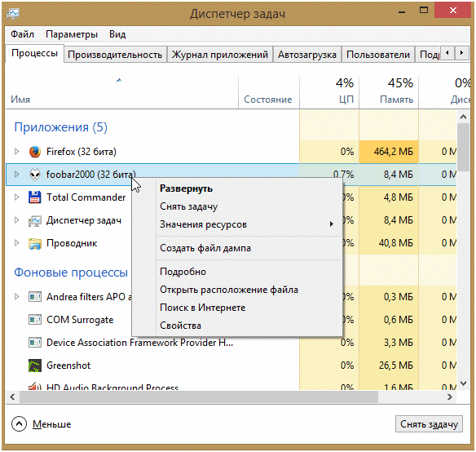The image size is (476, 452).
Task: Click the Снять задачу button at bottom
Action: tap(429, 423)
